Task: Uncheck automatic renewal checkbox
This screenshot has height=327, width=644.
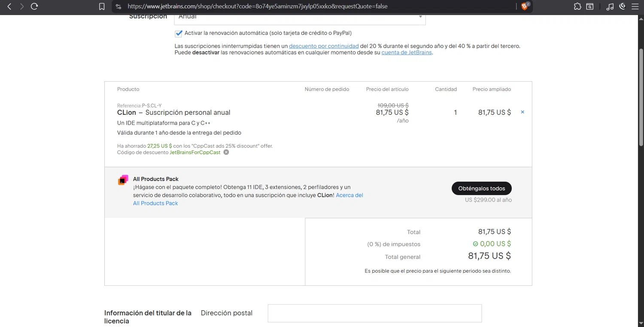Action: [x=179, y=33]
